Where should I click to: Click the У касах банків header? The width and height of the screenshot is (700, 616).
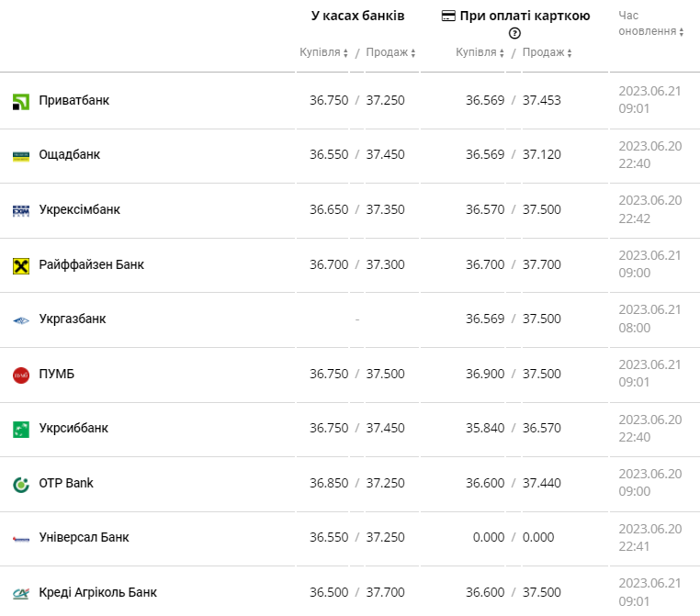(357, 16)
